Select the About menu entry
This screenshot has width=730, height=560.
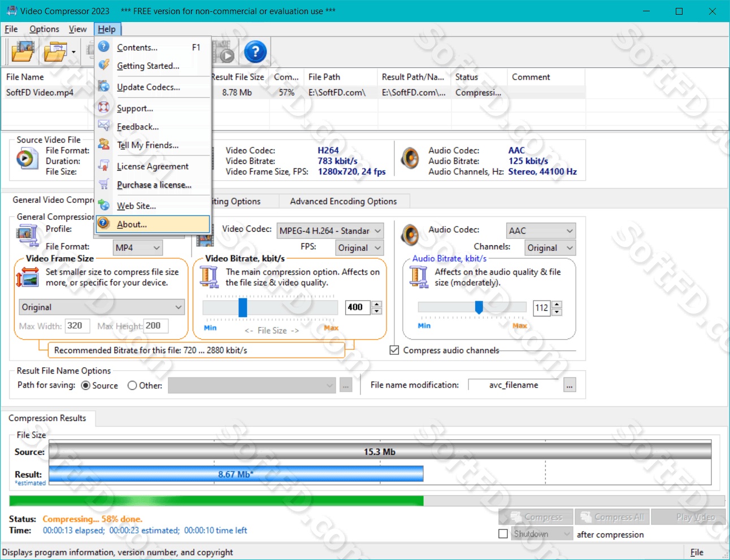153,224
